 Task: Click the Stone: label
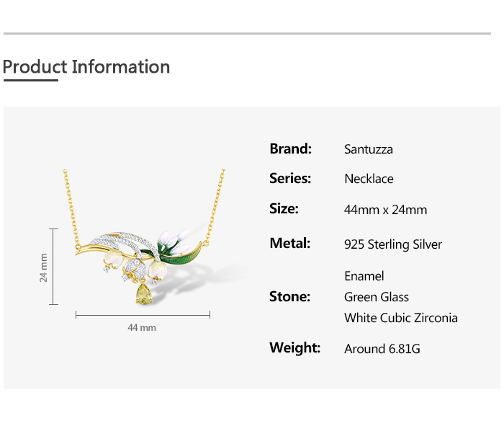click(x=289, y=296)
